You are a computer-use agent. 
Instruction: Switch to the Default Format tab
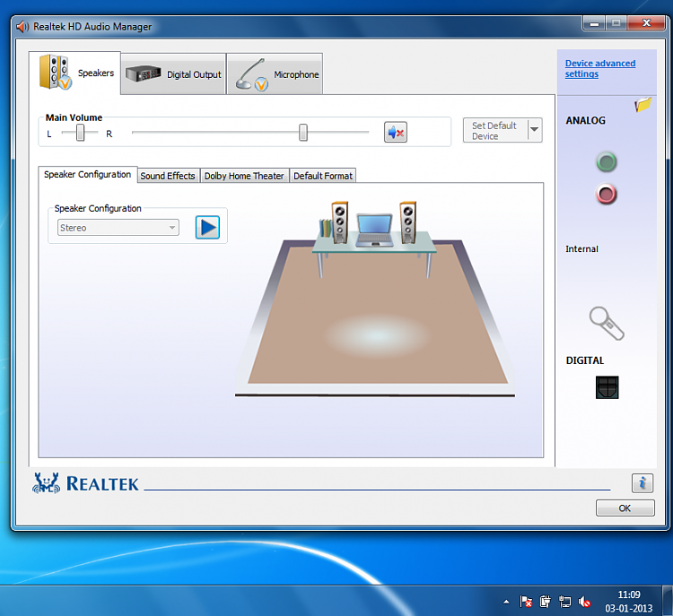click(x=323, y=176)
